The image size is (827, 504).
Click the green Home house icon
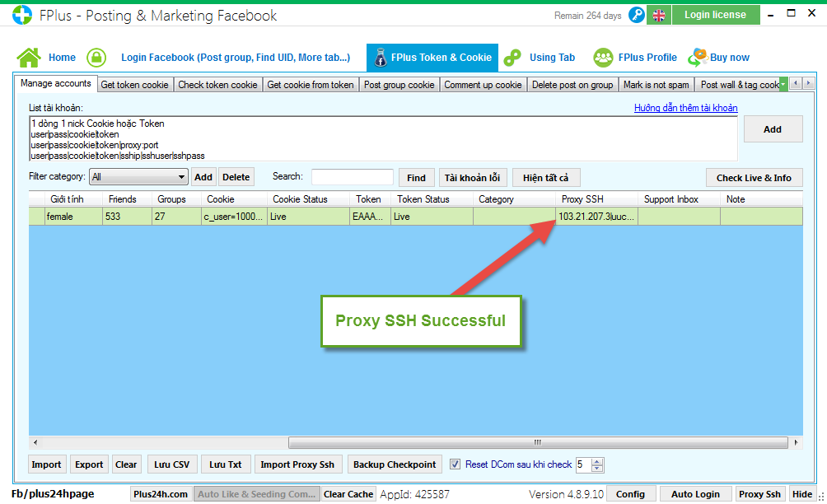29,58
